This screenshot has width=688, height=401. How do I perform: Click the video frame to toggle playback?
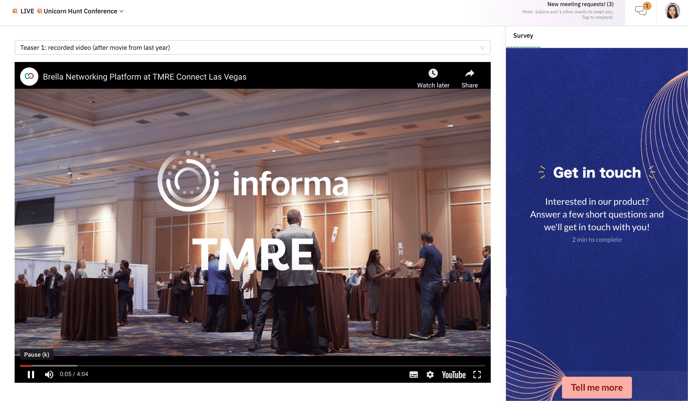coord(252,222)
